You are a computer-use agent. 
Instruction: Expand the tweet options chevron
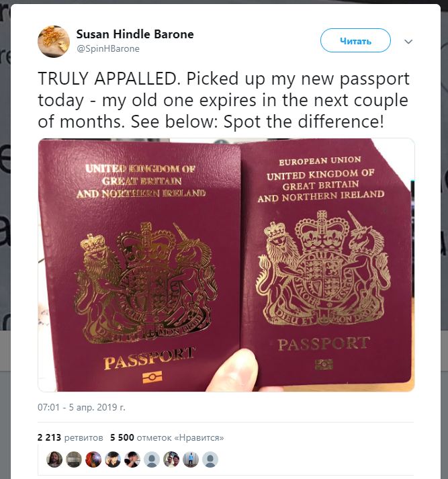coord(408,42)
